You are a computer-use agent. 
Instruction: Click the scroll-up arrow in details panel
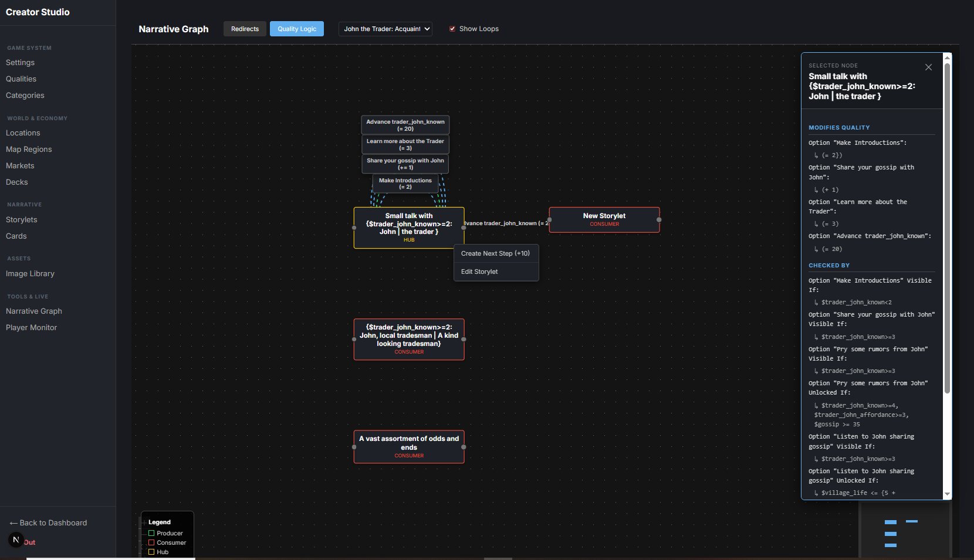pyautogui.click(x=946, y=57)
